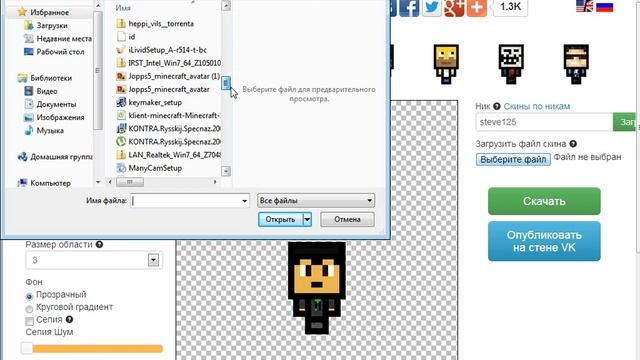Select Компьютер in navigation pane

[x=44, y=183]
